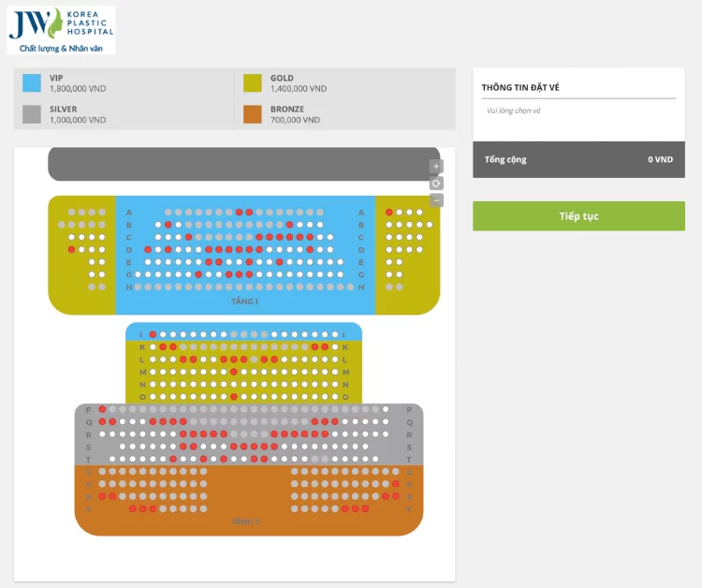Click the GOLD ticket class swatch
This screenshot has height=588, width=702.
253,82
